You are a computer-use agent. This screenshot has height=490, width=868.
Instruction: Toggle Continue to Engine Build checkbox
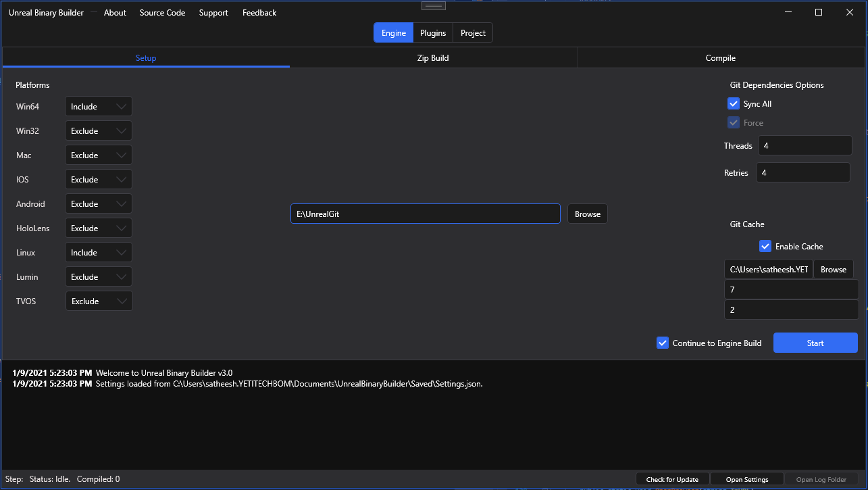pyautogui.click(x=663, y=343)
